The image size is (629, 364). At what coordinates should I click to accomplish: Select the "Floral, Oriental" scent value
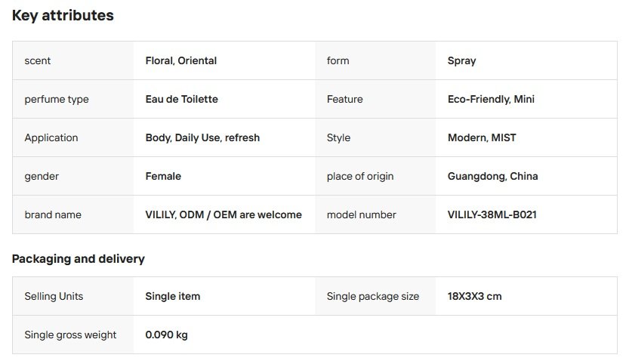(x=180, y=60)
